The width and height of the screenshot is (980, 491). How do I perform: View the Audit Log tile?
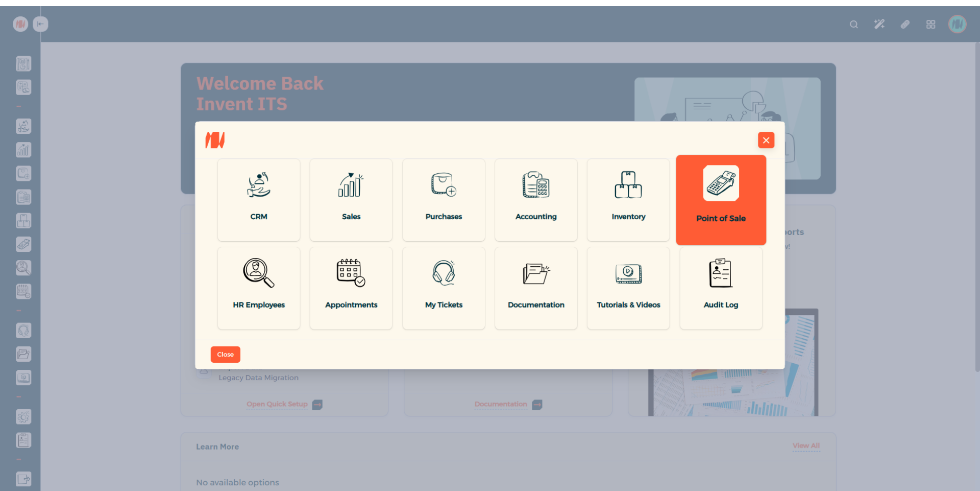pyautogui.click(x=721, y=288)
